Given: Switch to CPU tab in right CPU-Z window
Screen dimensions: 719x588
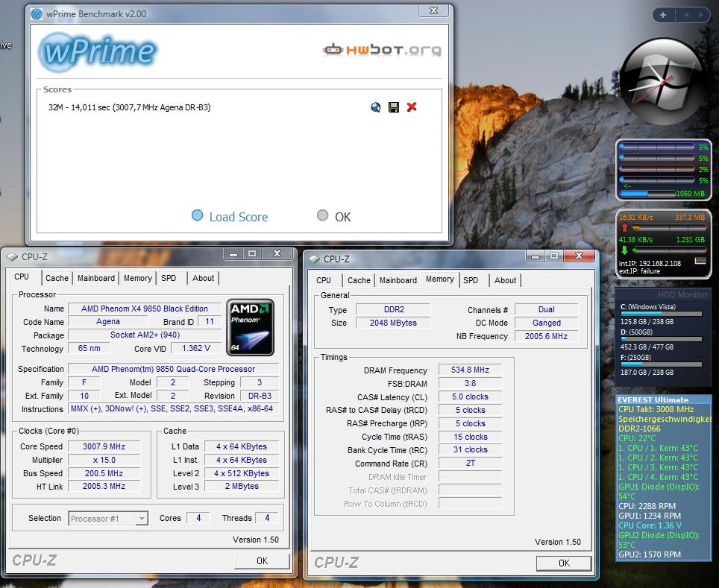Looking at the screenshot, I should [324, 280].
